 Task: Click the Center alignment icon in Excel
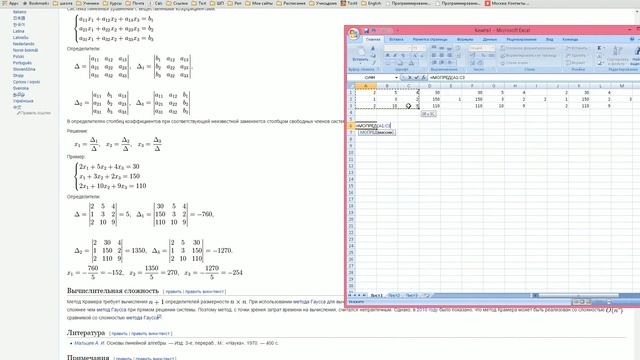[x=442, y=55]
